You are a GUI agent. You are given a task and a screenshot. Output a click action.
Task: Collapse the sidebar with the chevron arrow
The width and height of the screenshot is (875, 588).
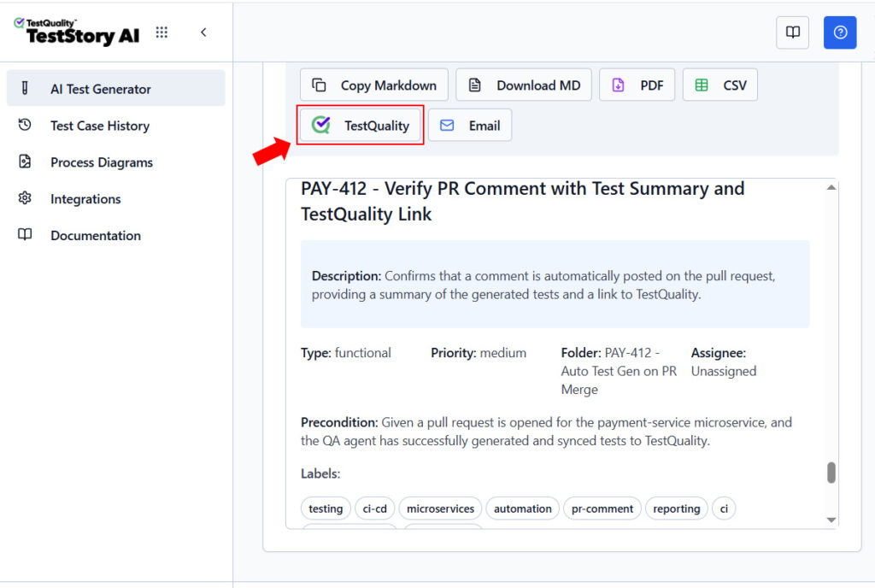point(203,32)
